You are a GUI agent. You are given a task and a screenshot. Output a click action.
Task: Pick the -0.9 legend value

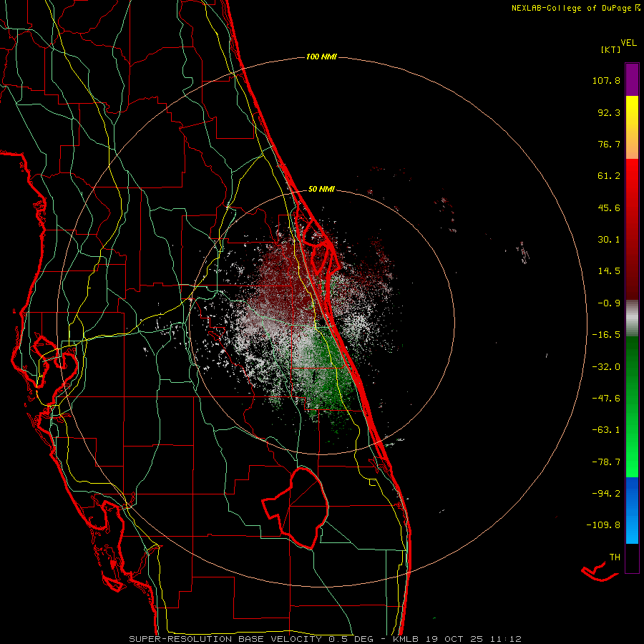[609, 303]
